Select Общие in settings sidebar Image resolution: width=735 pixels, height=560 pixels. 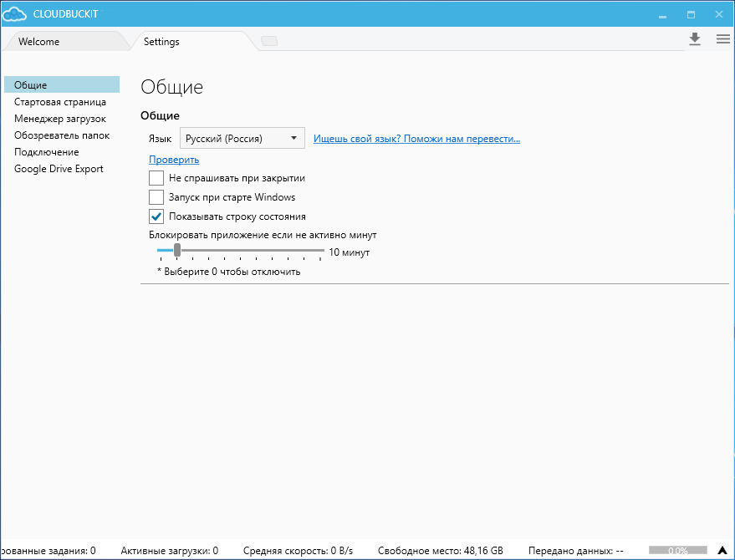coord(62,84)
